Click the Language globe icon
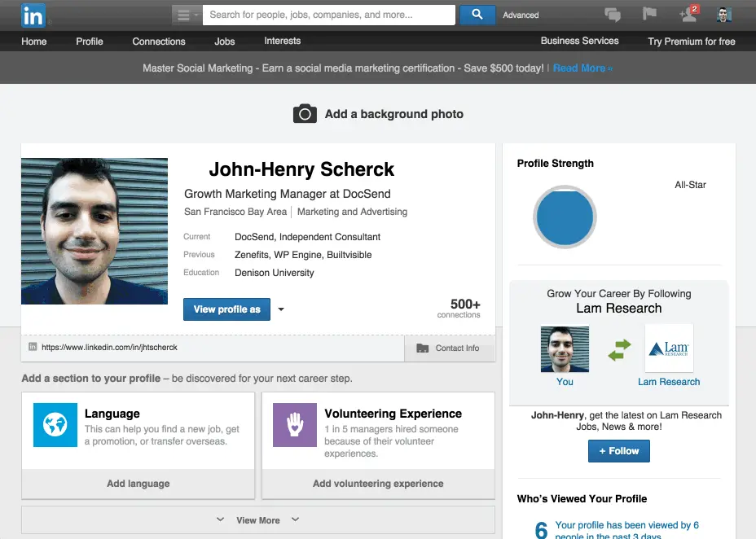The width and height of the screenshot is (756, 539). (55, 425)
